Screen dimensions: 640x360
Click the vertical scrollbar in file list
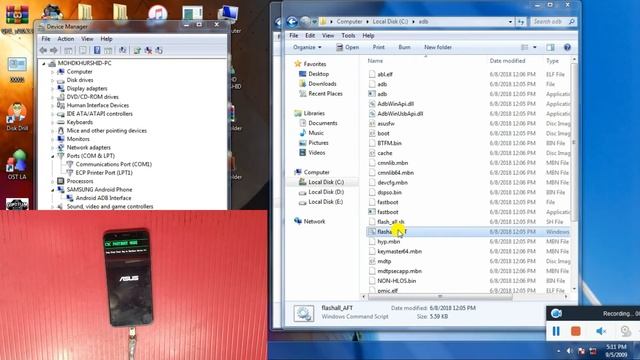[x=574, y=143]
